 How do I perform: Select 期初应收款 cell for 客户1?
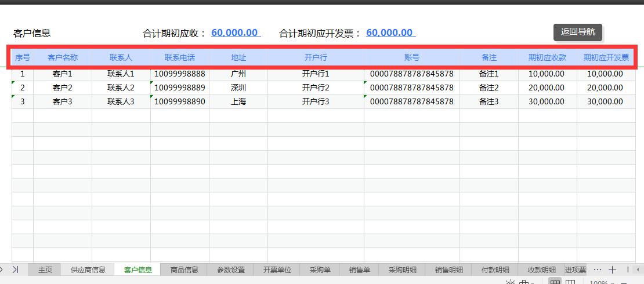point(548,74)
